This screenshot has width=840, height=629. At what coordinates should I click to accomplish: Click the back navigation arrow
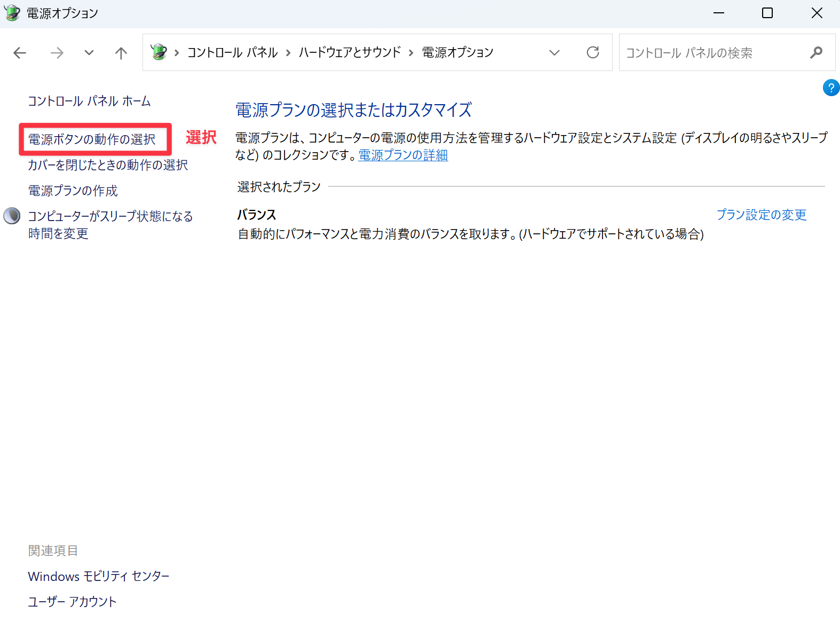coord(20,53)
